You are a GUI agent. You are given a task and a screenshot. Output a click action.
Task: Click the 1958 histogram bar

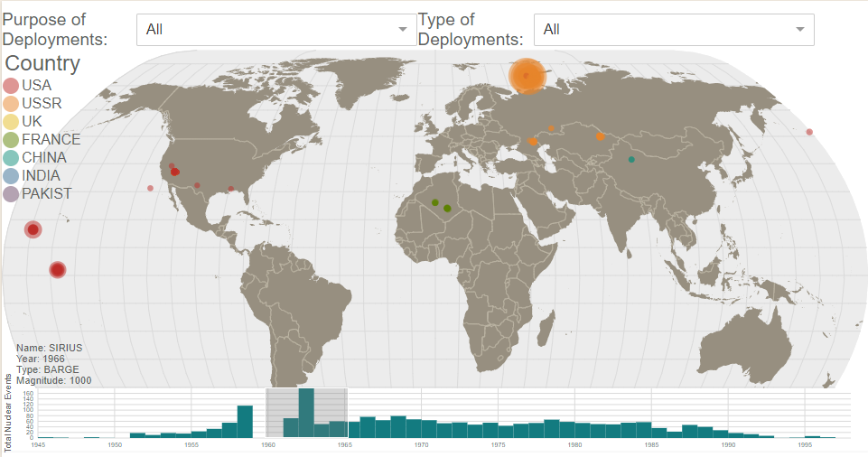pyautogui.click(x=246, y=422)
